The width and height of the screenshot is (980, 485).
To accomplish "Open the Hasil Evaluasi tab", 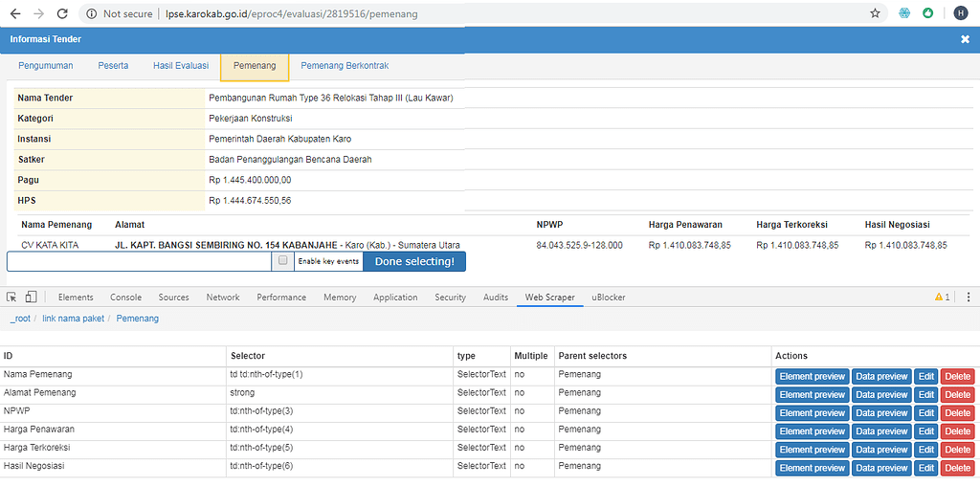I will click(x=180, y=66).
